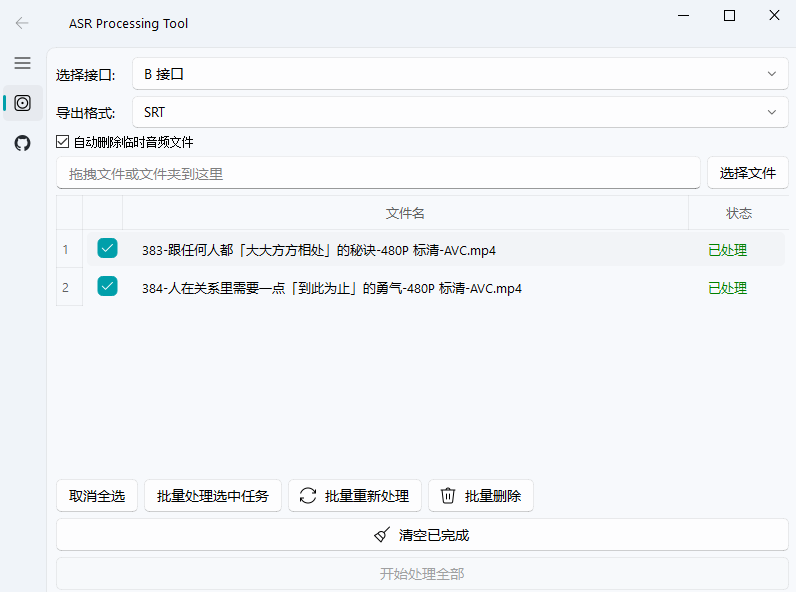Select file name 384-人在关系里需要一点「到此为止」的勇气

331,288
